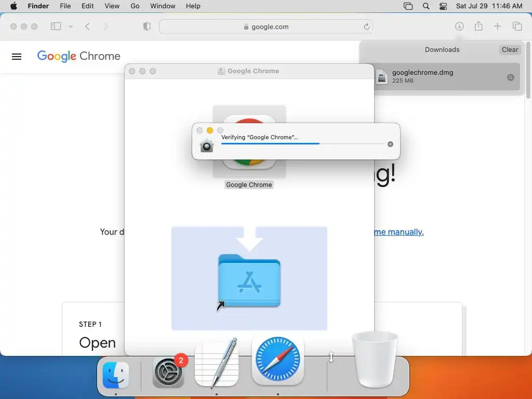Open the Help menu
The width and height of the screenshot is (532, 399).
[193, 6]
